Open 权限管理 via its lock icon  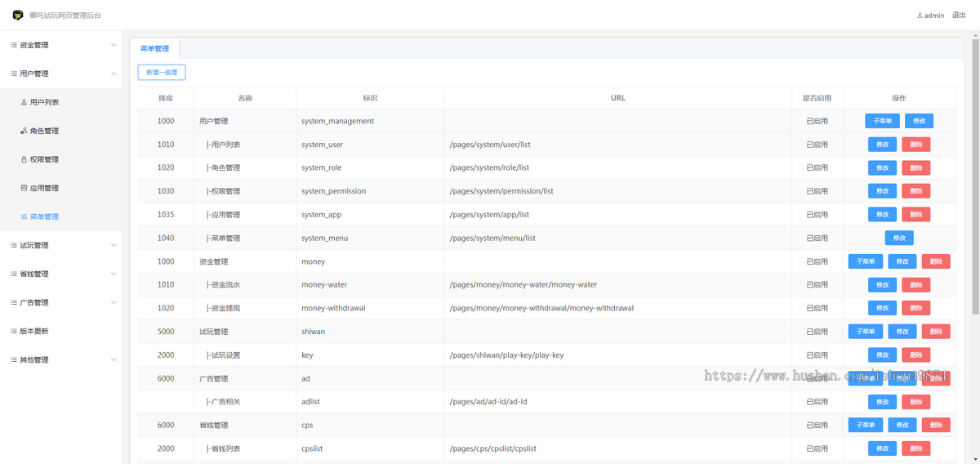pyautogui.click(x=24, y=159)
